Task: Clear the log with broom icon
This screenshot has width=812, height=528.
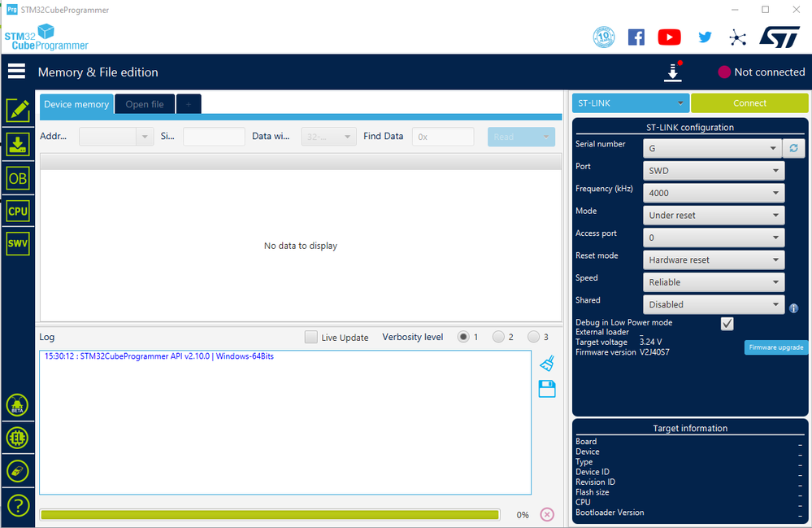Action: click(547, 363)
